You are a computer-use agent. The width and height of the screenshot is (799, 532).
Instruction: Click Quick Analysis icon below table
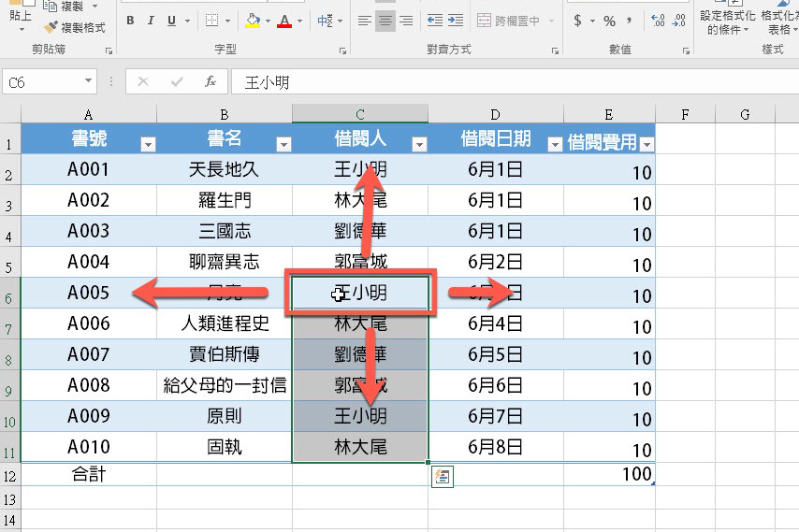[443, 477]
